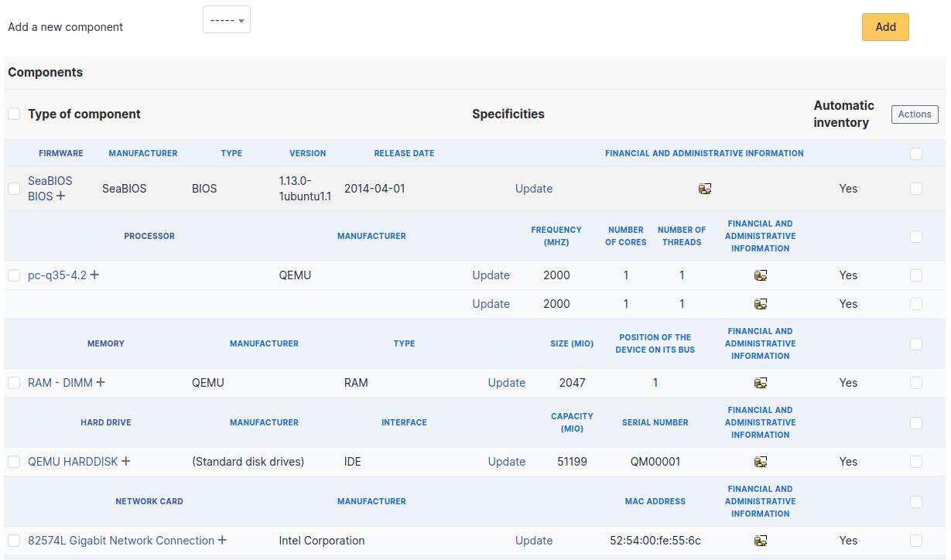Click the CAPACITY (MIO) column header
This screenshot has height=560, width=951.
[x=572, y=422]
